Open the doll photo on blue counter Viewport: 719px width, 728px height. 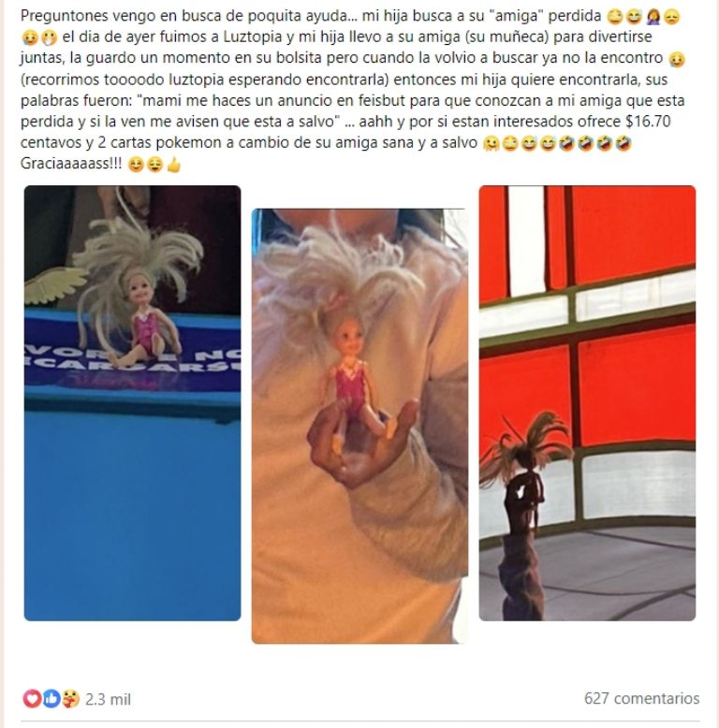click(x=132, y=403)
